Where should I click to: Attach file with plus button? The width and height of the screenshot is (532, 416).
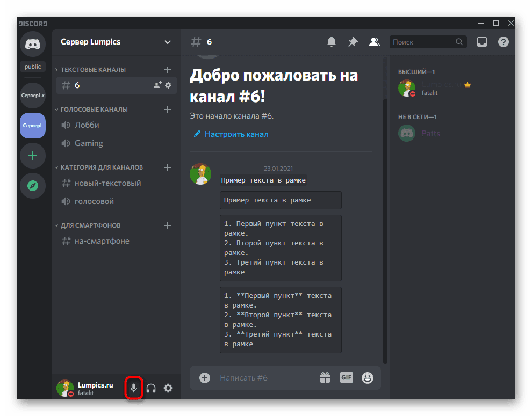(x=205, y=378)
